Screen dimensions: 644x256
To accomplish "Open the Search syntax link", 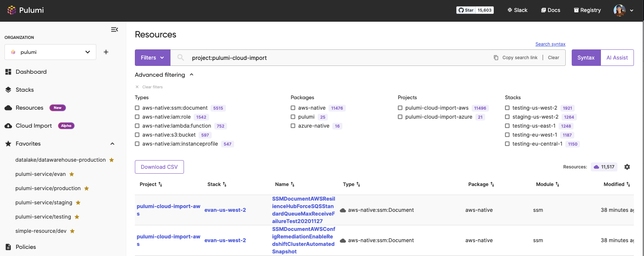I will (x=550, y=44).
